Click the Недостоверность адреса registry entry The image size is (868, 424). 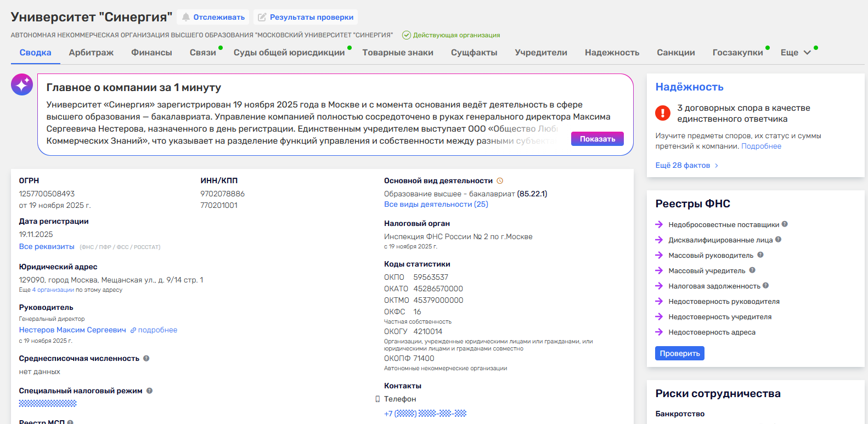[x=712, y=332]
